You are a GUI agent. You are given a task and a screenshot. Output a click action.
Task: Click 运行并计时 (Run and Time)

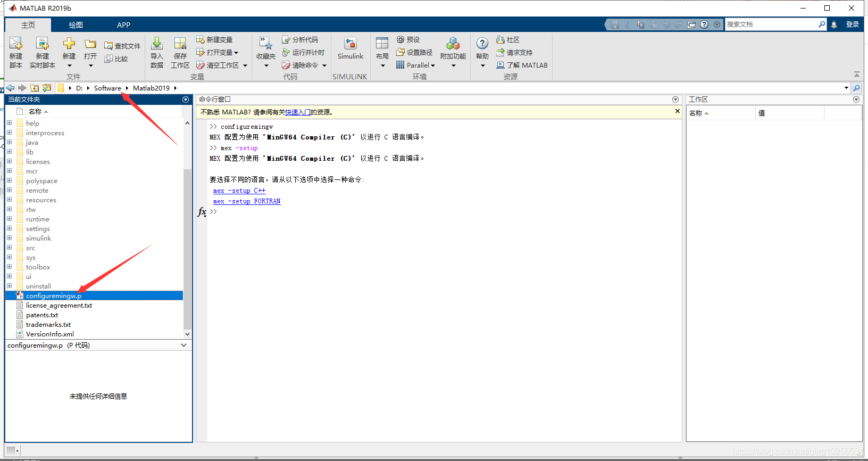[303, 52]
